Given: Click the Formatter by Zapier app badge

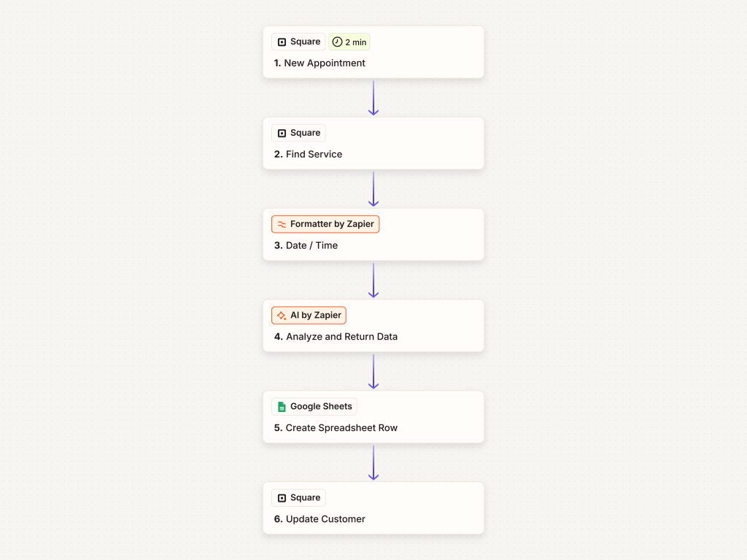Looking at the screenshot, I should pyautogui.click(x=326, y=225).
